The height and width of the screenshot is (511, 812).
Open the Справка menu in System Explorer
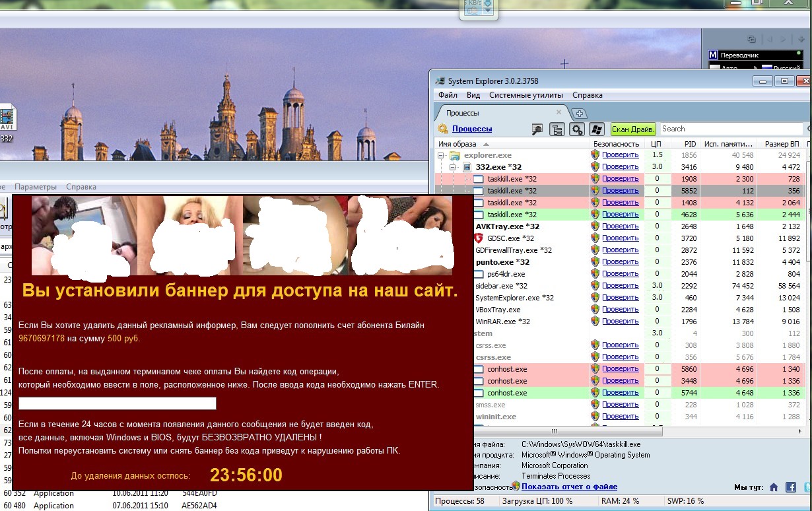tap(588, 96)
